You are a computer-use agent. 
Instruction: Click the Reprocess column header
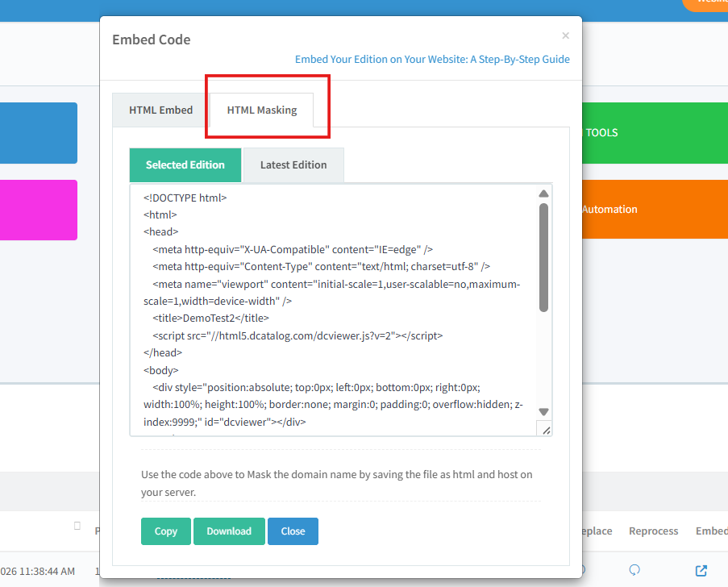click(x=653, y=531)
